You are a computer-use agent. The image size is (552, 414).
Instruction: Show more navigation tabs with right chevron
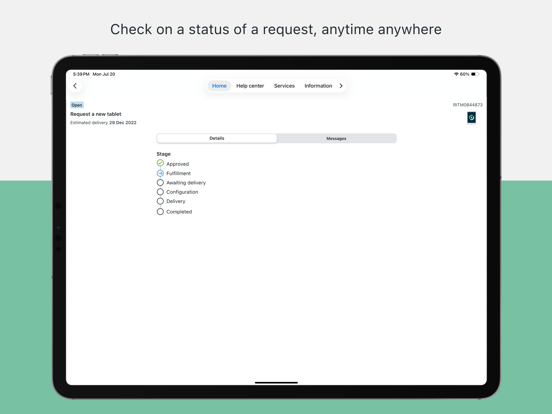(341, 86)
